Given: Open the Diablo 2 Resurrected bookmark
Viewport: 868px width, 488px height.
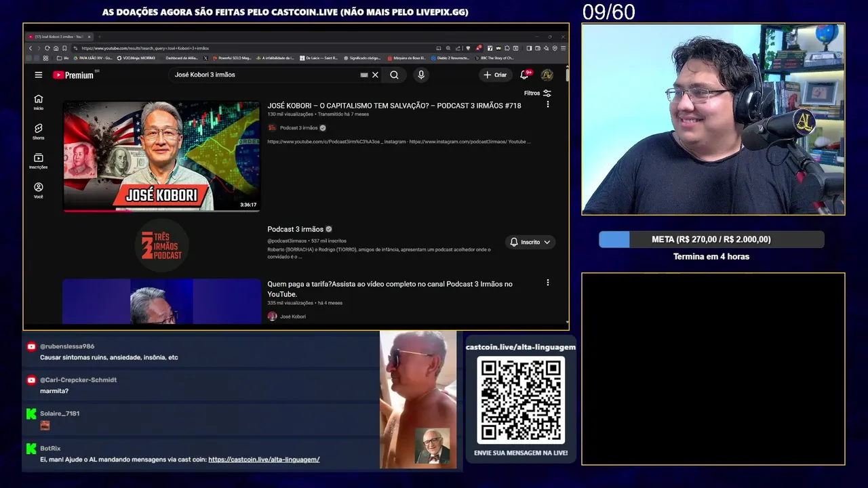Looking at the screenshot, I should click(451, 58).
